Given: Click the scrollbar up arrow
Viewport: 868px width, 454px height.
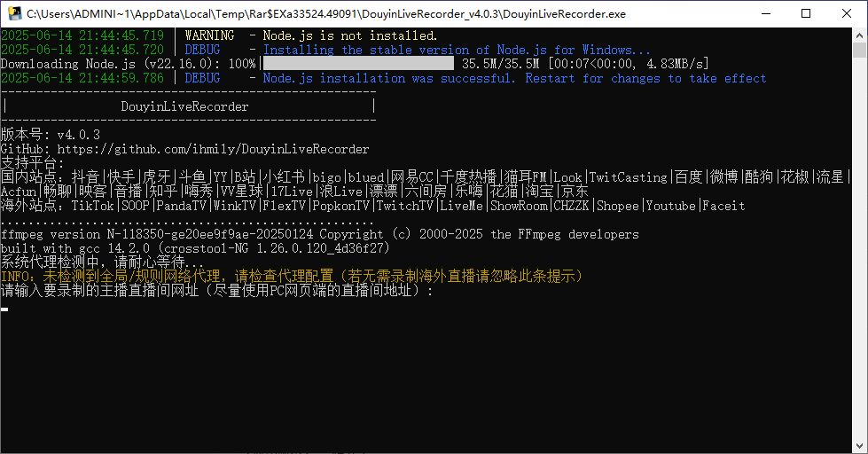Looking at the screenshot, I should [x=859, y=35].
